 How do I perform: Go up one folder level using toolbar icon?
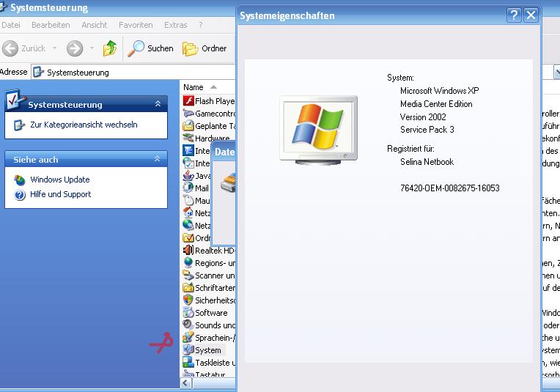pyautogui.click(x=110, y=48)
